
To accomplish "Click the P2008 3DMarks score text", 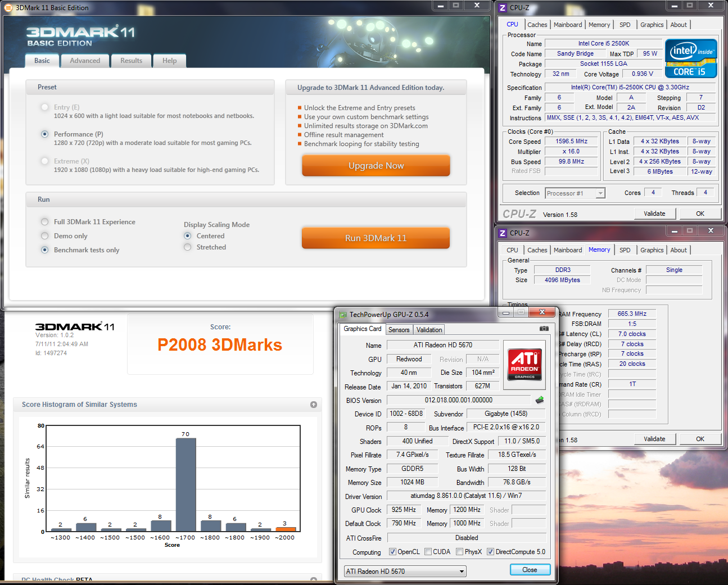I will pos(220,344).
